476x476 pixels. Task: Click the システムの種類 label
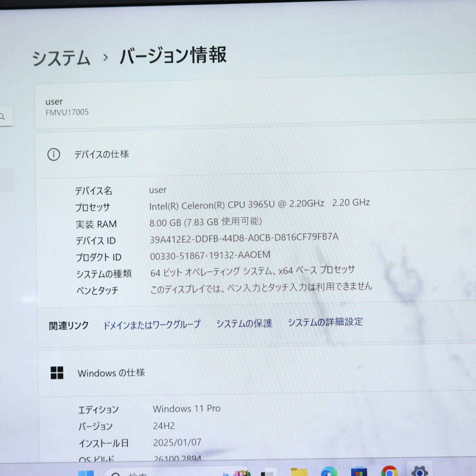[104, 274]
